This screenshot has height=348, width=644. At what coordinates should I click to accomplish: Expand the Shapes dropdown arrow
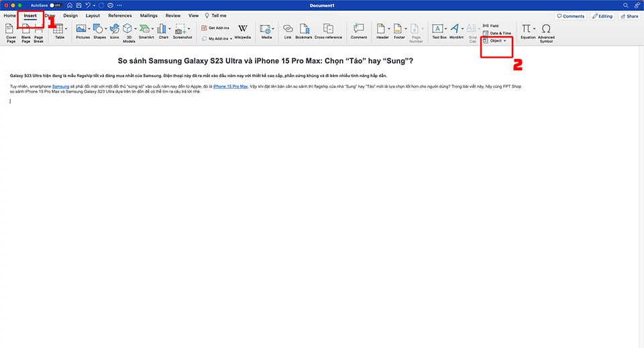click(x=106, y=29)
